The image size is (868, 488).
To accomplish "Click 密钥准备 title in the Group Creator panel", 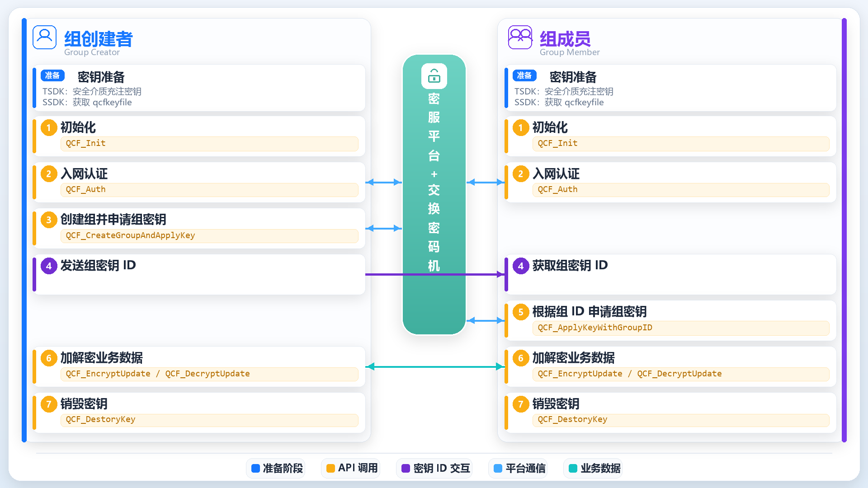I will coord(101,77).
